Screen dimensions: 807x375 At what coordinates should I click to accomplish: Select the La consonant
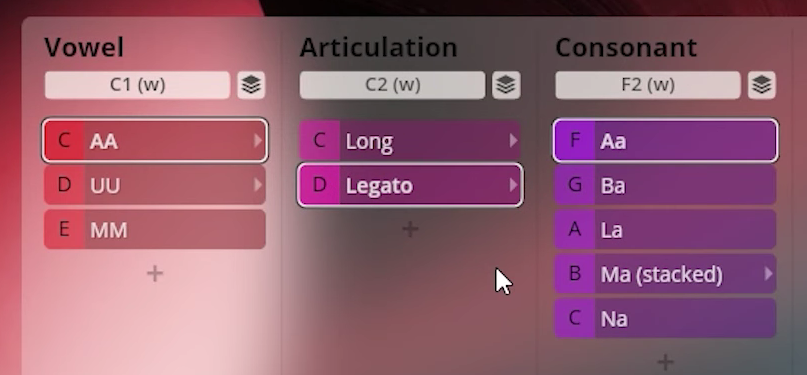tap(665, 229)
